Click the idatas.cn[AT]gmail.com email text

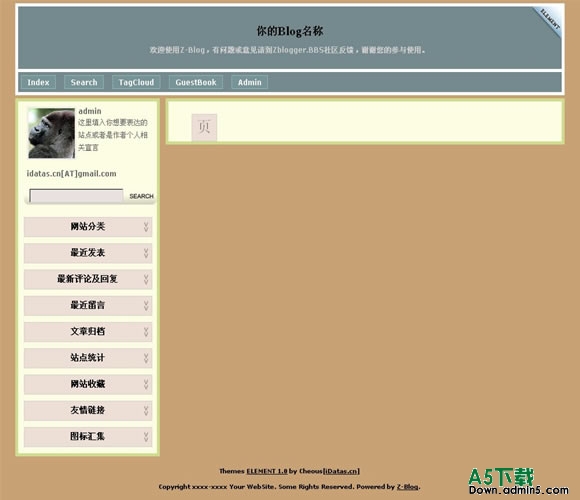pyautogui.click(x=71, y=173)
